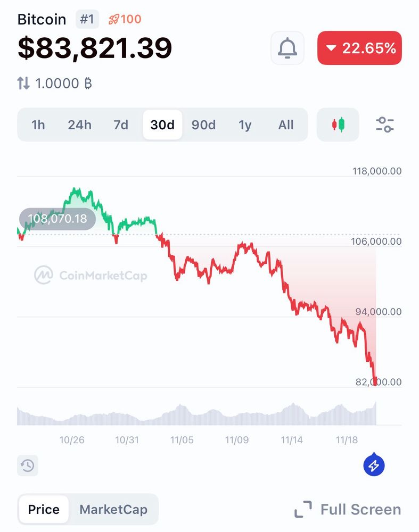Click the history clock icon
This screenshot has height=532, width=419.
(x=28, y=465)
